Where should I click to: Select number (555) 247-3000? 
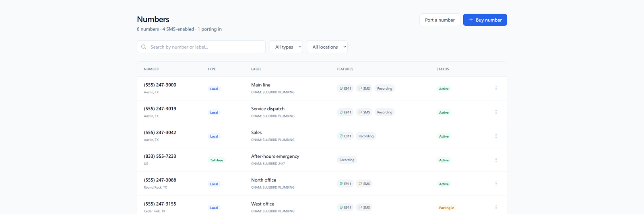(160, 85)
